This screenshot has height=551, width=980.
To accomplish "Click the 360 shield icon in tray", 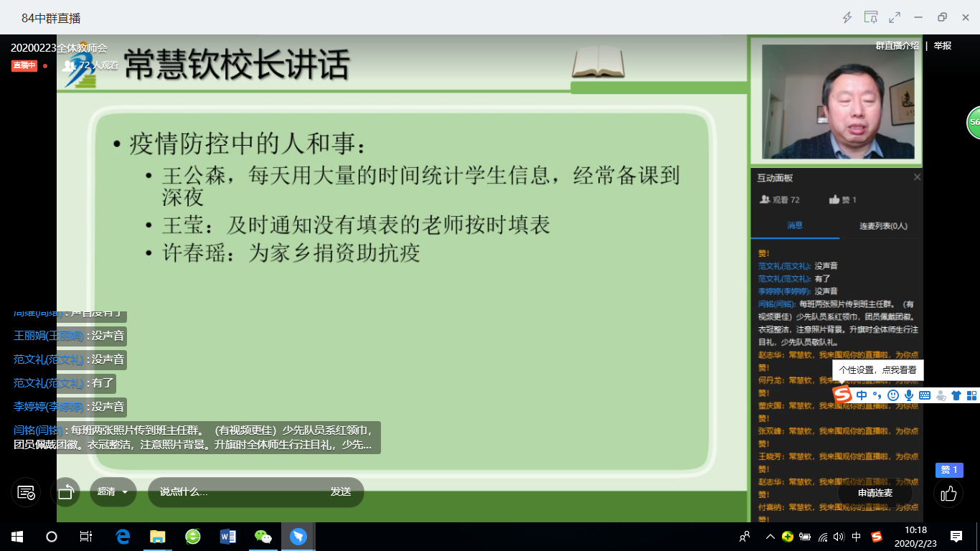I will click(x=788, y=537).
